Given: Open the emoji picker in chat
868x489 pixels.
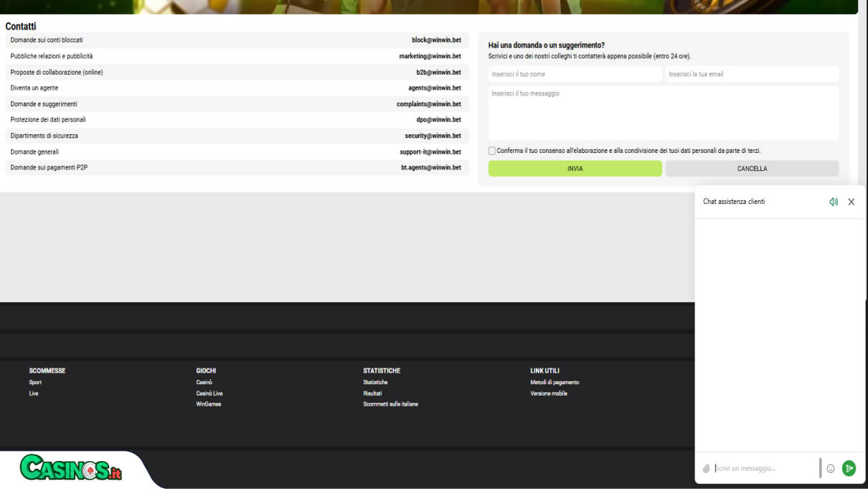Looking at the screenshot, I should point(831,469).
